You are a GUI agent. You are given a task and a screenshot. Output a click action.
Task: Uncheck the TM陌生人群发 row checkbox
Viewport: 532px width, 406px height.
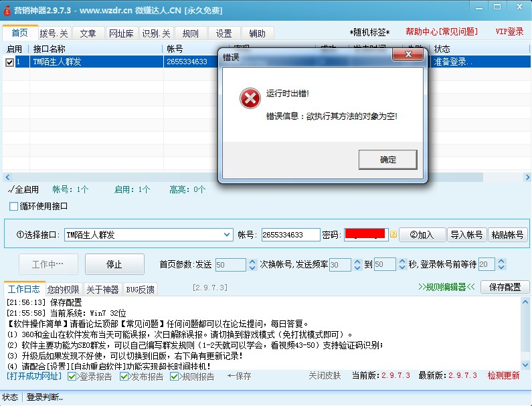click(9, 62)
